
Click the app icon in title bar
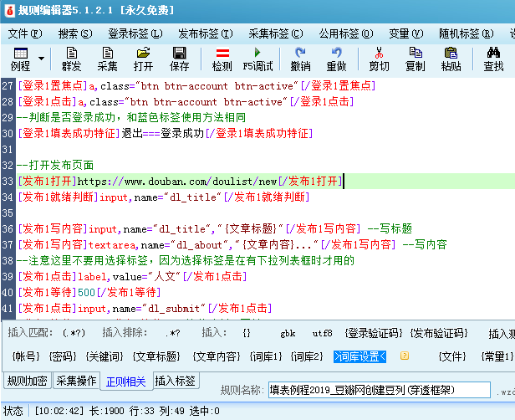pyautogui.click(x=9, y=11)
